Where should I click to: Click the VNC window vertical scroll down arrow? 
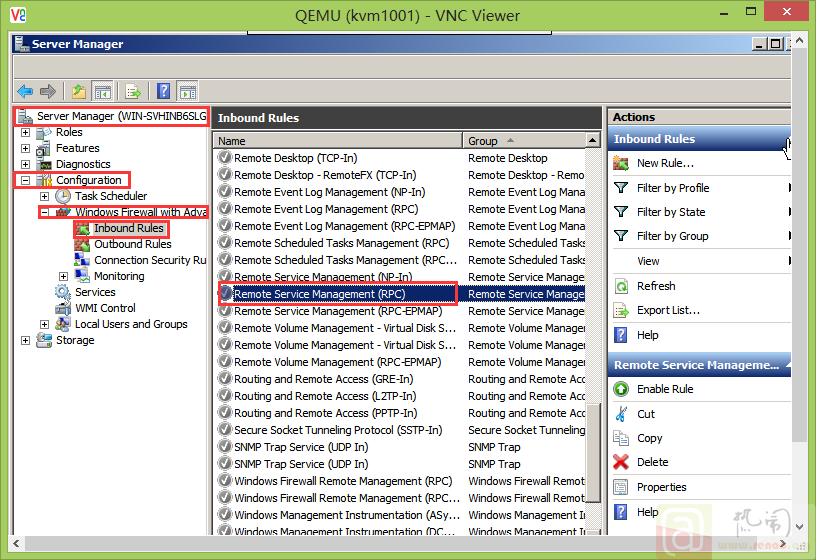(800, 527)
